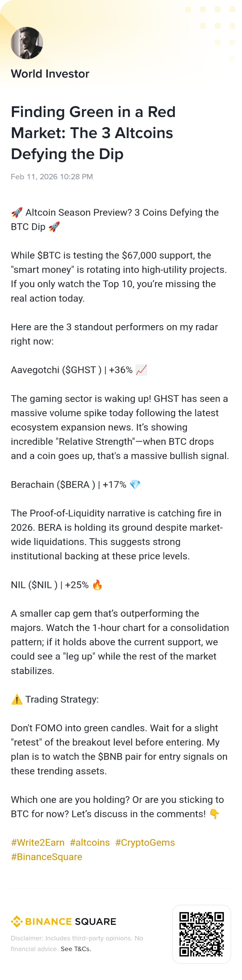The image size is (242, 980).
Task: Click the gem emoji beside +17%
Action: tap(135, 484)
